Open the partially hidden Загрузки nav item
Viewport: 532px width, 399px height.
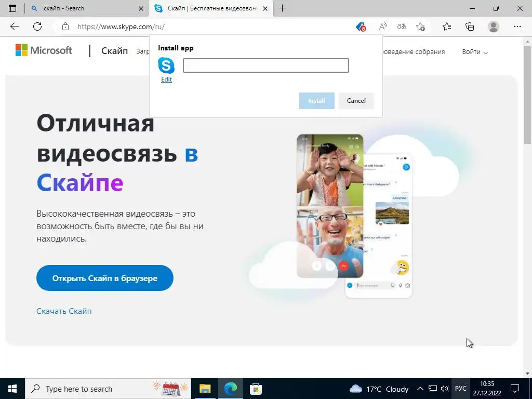[x=143, y=51]
